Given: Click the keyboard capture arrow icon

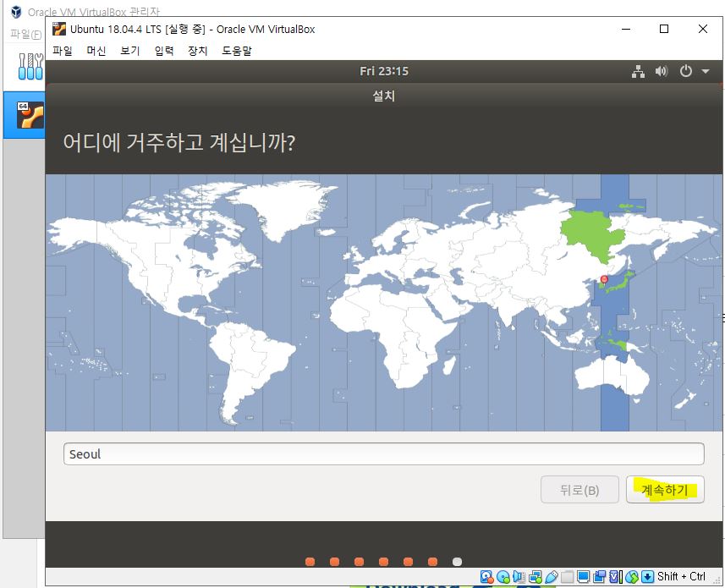Looking at the screenshot, I should pyautogui.click(x=648, y=576).
